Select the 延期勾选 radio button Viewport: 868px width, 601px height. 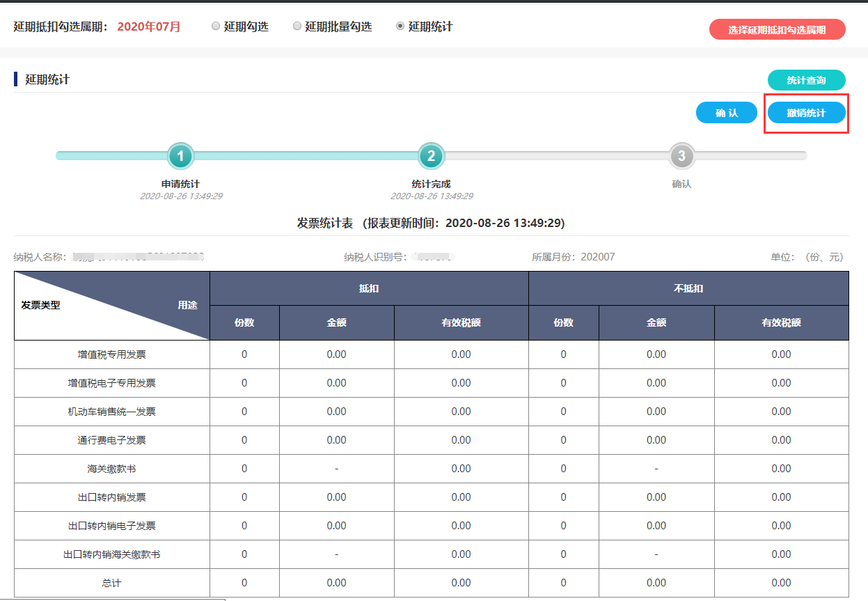[216, 26]
